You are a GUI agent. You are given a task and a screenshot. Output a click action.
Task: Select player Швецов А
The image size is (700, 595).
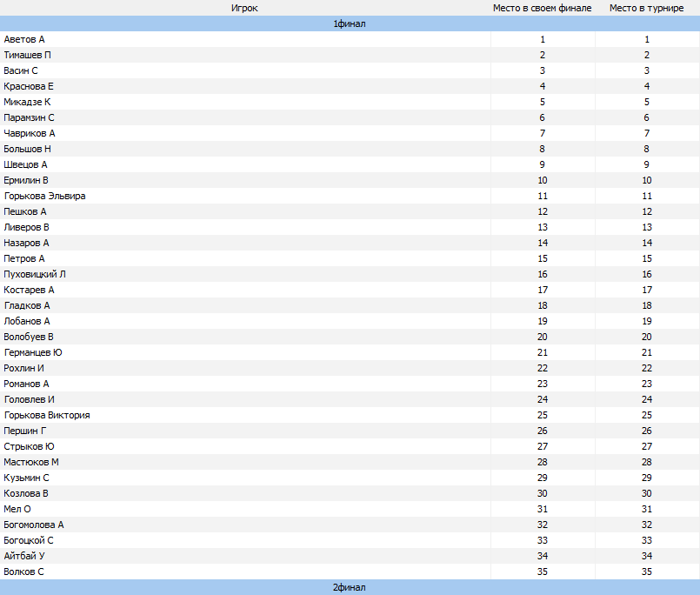[25, 164]
